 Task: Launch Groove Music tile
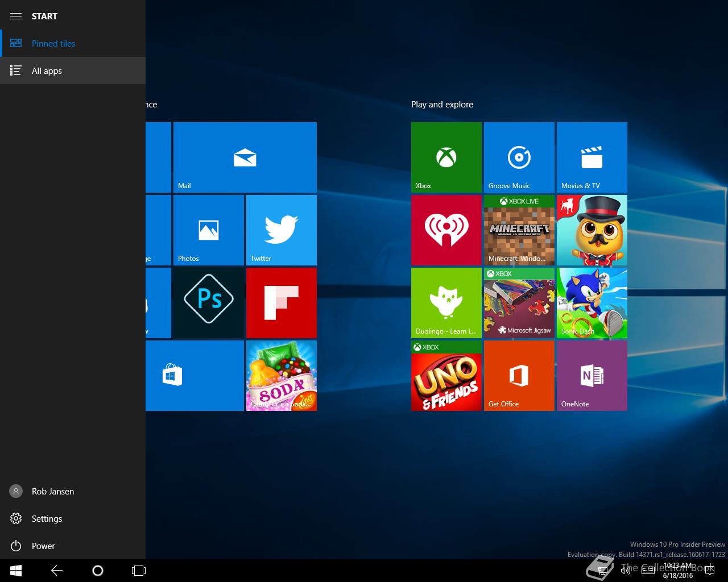[x=519, y=157]
